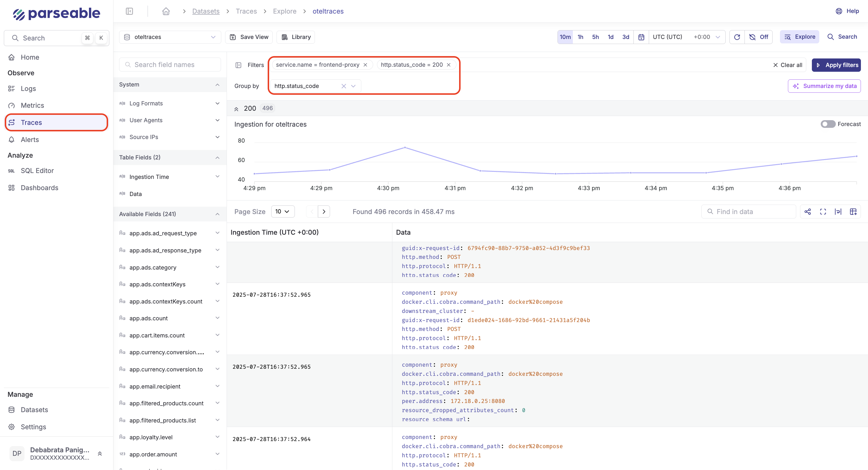Collapse the sidebar panel icon

point(129,11)
